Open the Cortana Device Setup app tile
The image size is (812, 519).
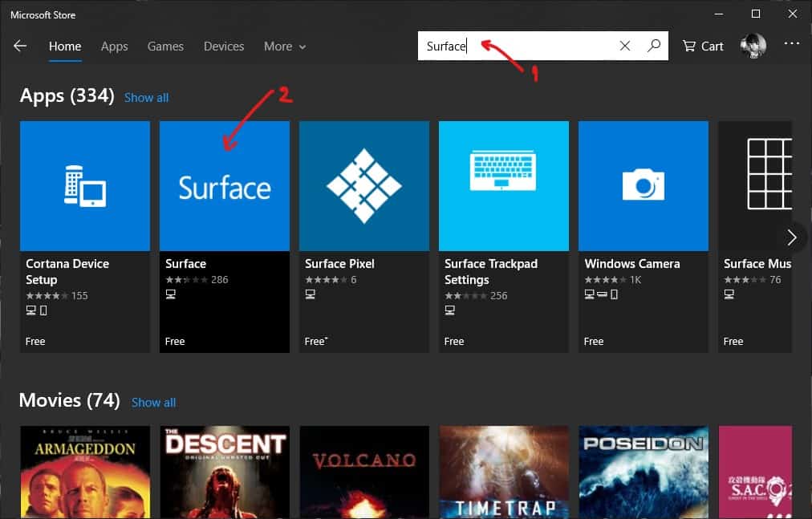click(x=85, y=237)
